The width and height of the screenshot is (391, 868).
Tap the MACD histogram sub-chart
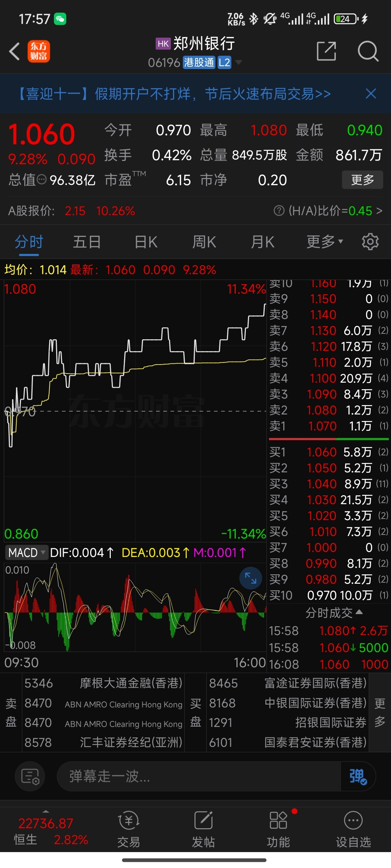tap(135, 607)
